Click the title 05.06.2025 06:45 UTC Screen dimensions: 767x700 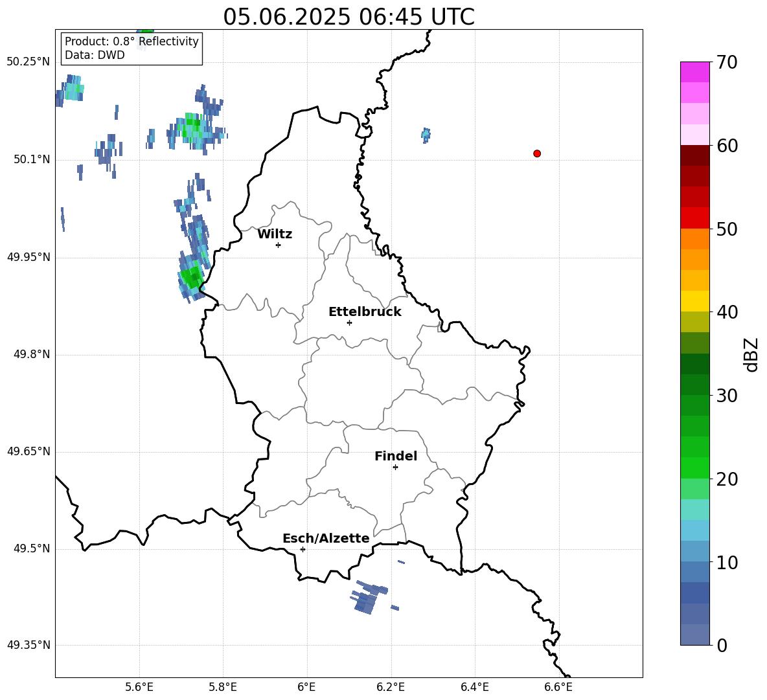click(349, 17)
